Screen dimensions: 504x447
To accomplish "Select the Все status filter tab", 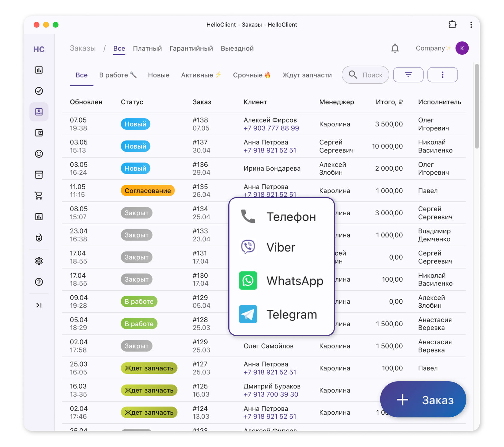I will click(x=82, y=75).
